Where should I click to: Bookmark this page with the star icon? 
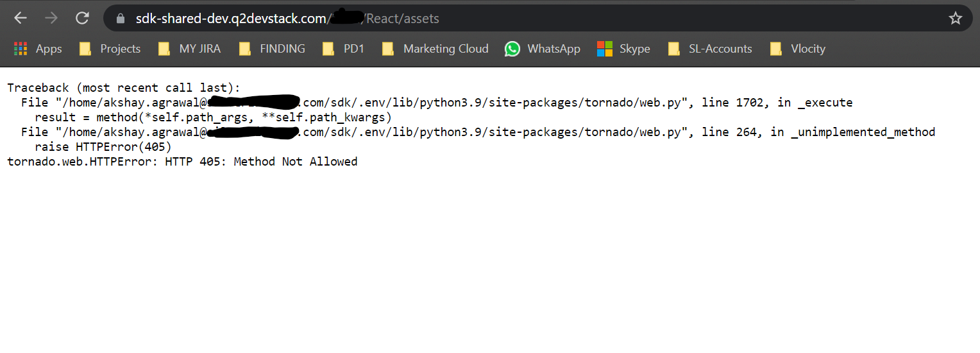956,19
